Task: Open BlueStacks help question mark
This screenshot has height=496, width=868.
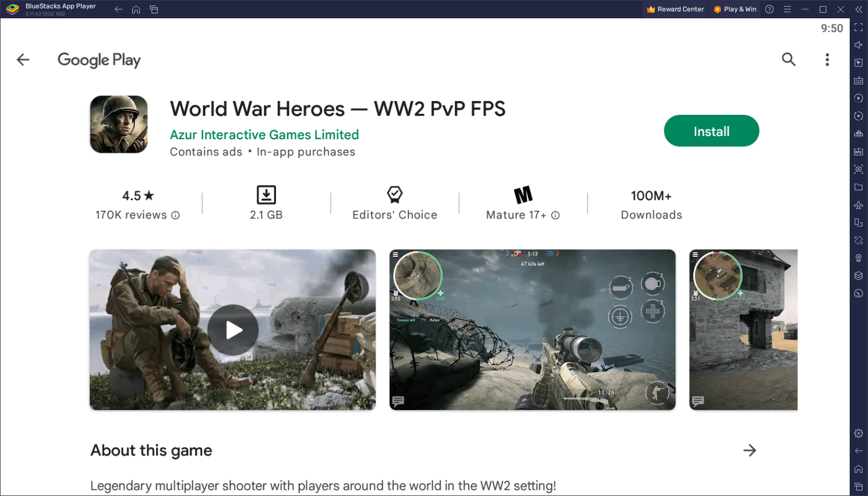Action: coord(769,9)
